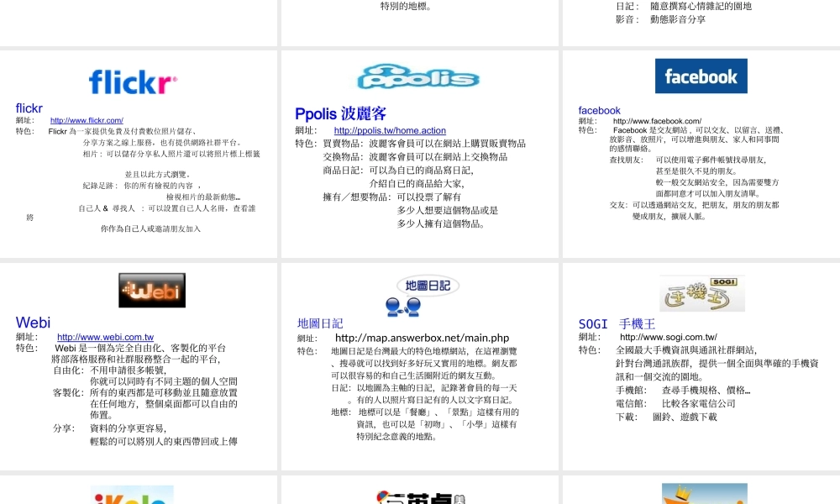Select the blue flickr heading text
This screenshot has width=840, height=504.
point(28,108)
